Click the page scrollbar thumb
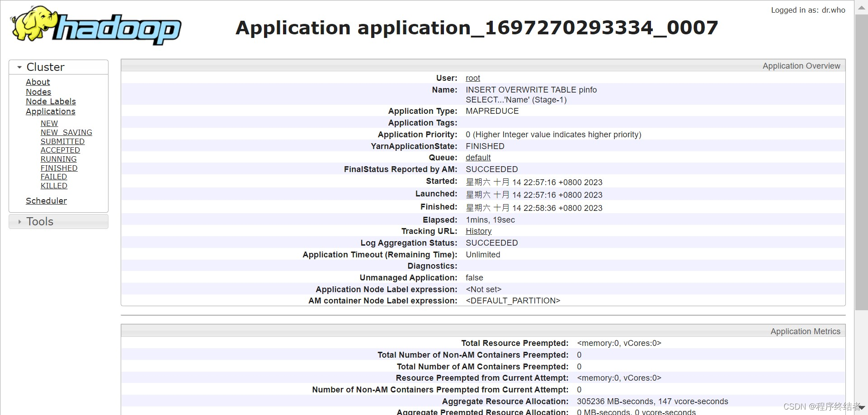868x415 pixels. (861, 163)
